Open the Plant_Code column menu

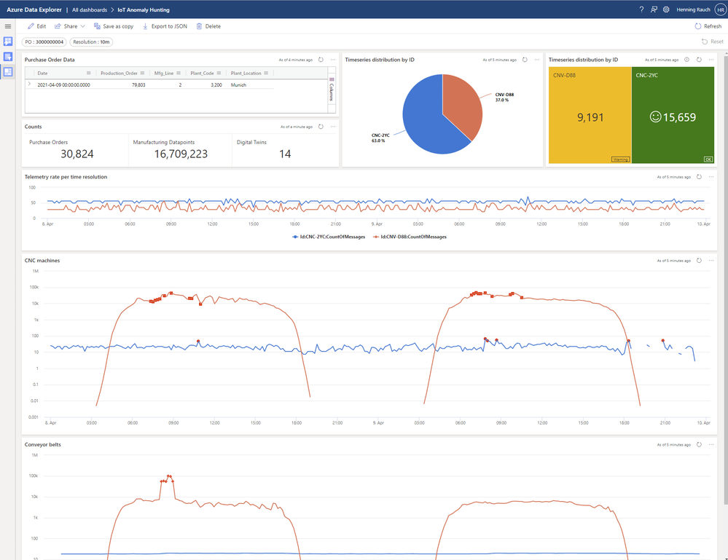[219, 74]
